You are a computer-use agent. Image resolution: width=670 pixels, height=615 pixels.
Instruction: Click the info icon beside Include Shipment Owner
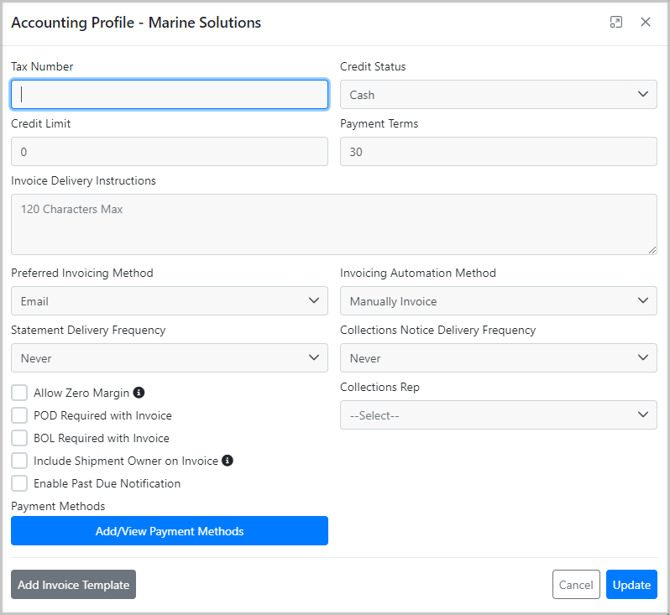click(227, 461)
